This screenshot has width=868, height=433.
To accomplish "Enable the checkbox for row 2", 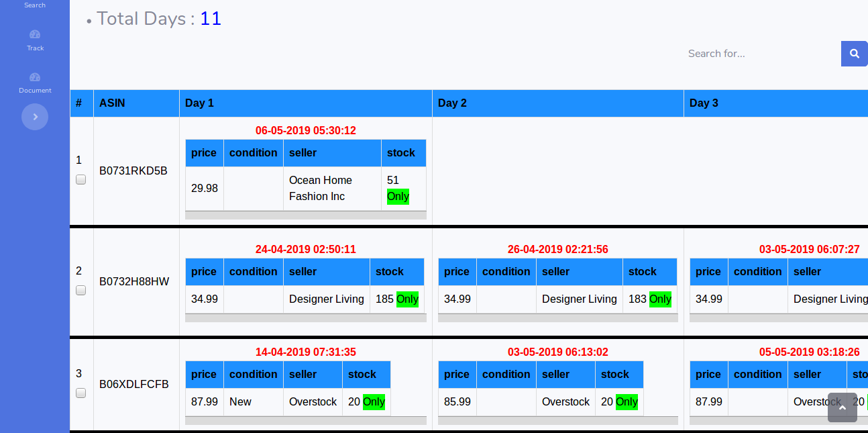I will tap(80, 290).
